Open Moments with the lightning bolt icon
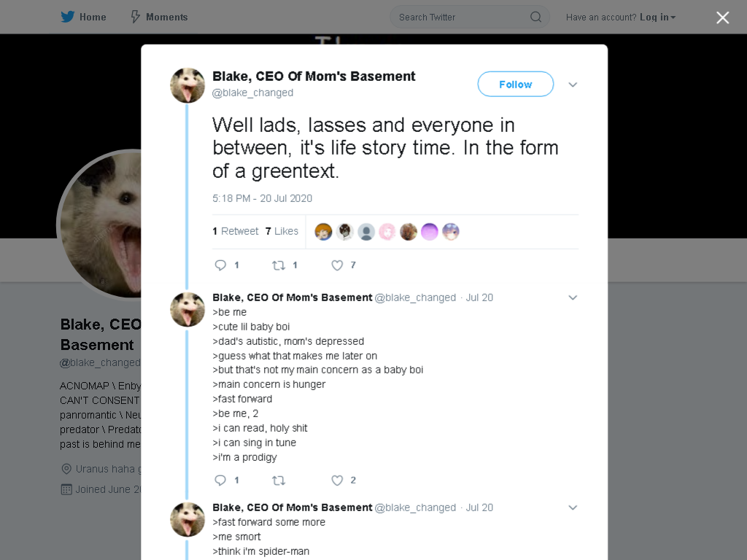 tap(135, 17)
